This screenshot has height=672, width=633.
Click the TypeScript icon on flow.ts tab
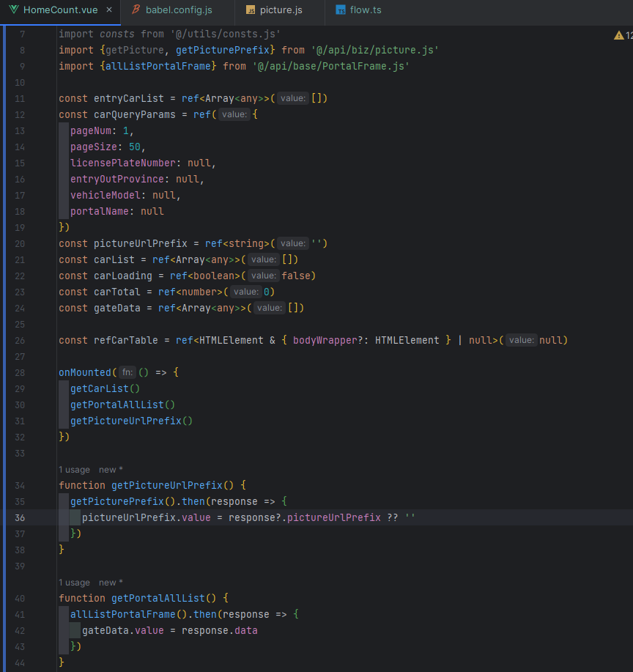coord(341,10)
